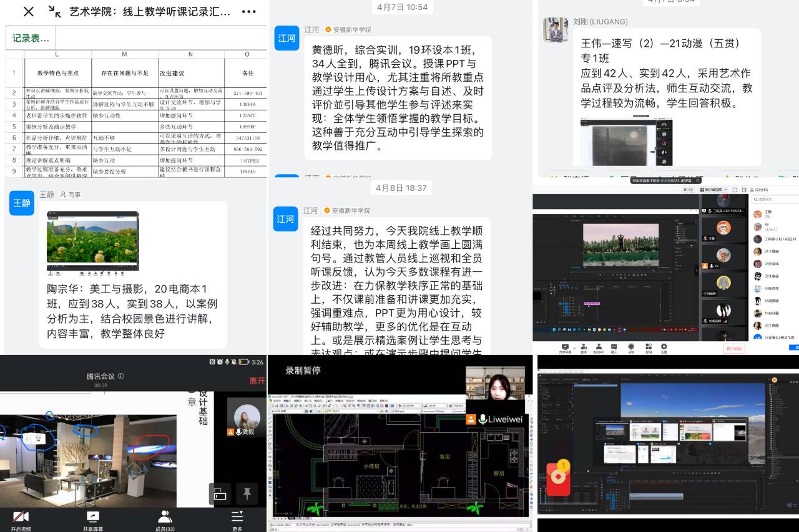
Task: Open the chat icon in desktop meeting toolbar
Action: (x=615, y=347)
